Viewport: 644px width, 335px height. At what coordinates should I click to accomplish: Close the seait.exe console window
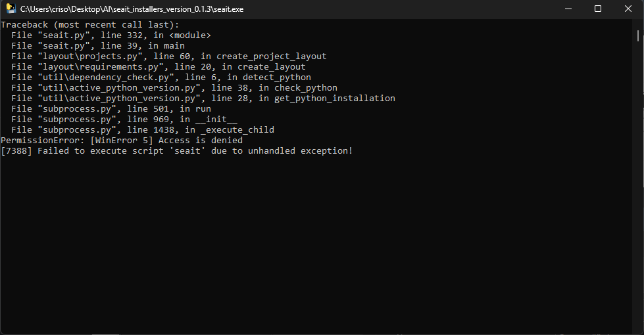[628, 9]
